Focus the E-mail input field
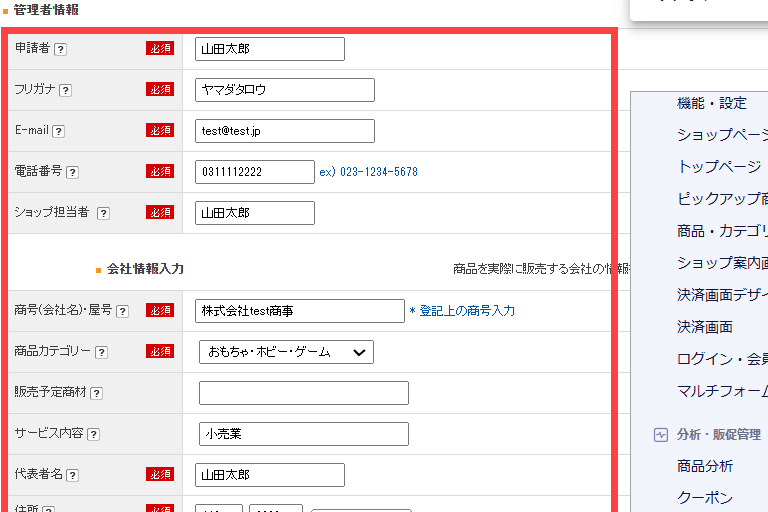This screenshot has height=512, width=768. 285,131
